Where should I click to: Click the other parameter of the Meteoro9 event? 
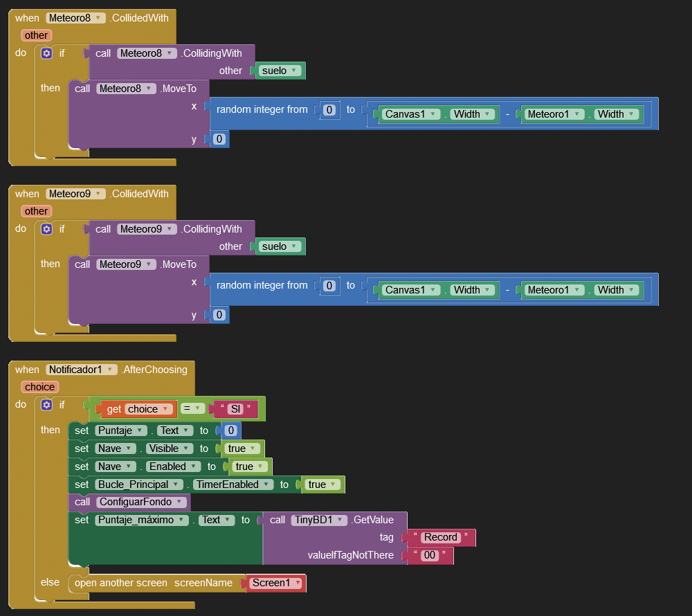[x=36, y=211]
